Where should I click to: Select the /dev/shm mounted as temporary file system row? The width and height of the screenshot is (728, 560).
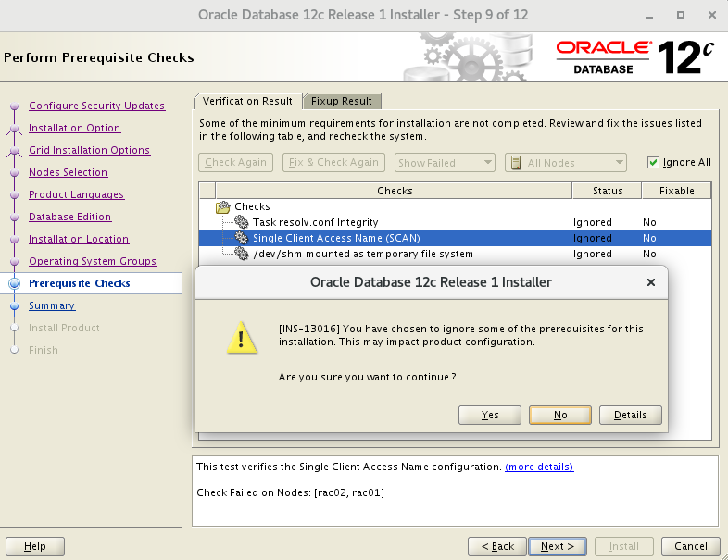click(x=363, y=254)
